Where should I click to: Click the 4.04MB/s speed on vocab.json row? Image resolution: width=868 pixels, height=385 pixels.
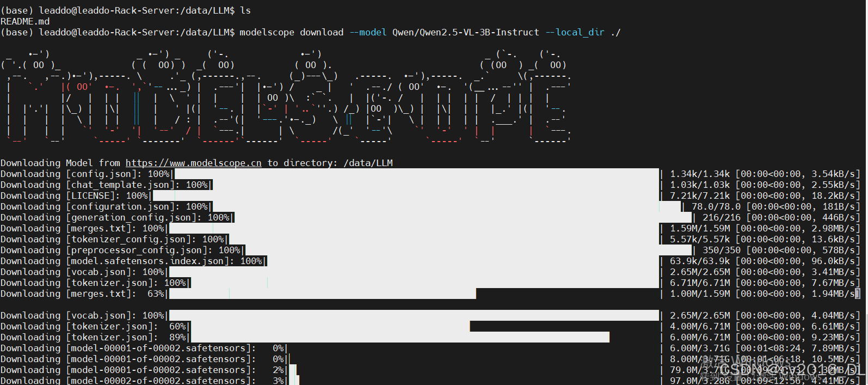coord(833,315)
